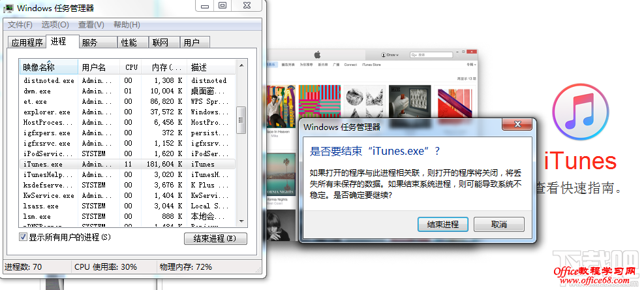644x290 pixels.
Task: Click the process list scrollbar thumb
Action: click(241, 120)
